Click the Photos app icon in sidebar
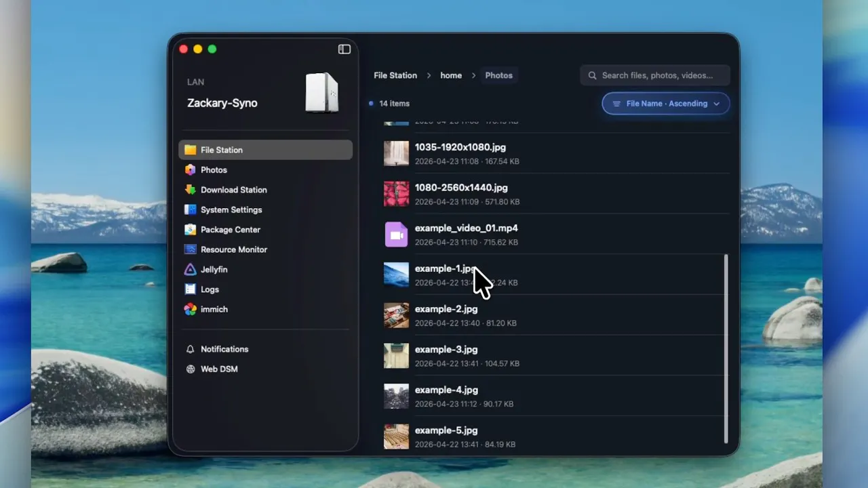Viewport: 868px width, 488px height. pyautogui.click(x=191, y=170)
